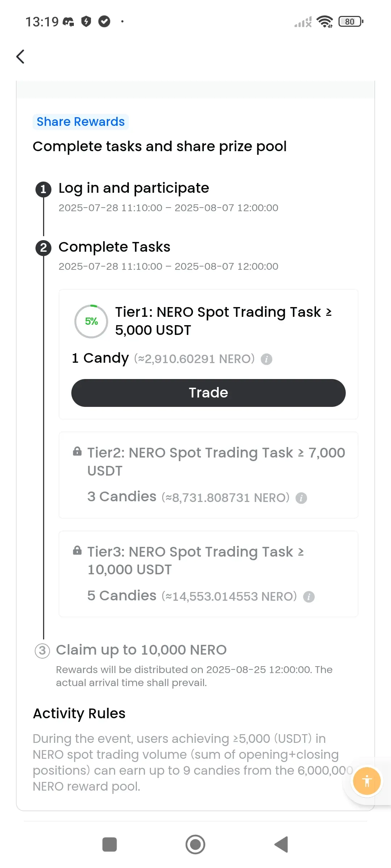Open the orange accessibility floating button

(x=367, y=781)
